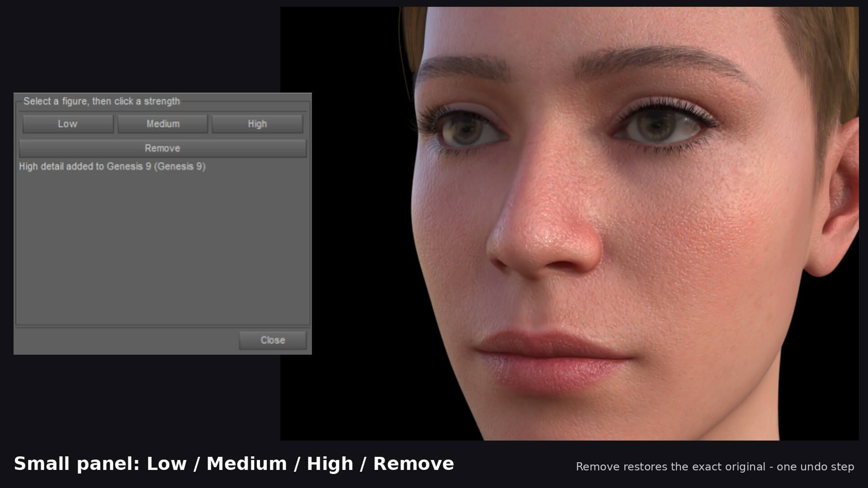Viewport: 868px width, 488px height.
Task: Click the rendered face preview image
Action: coord(569,223)
